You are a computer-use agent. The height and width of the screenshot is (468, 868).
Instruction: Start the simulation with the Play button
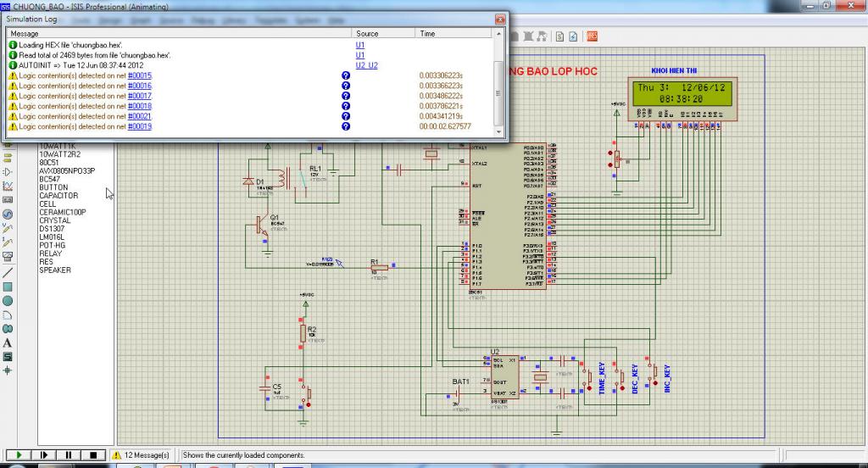pos(19,455)
